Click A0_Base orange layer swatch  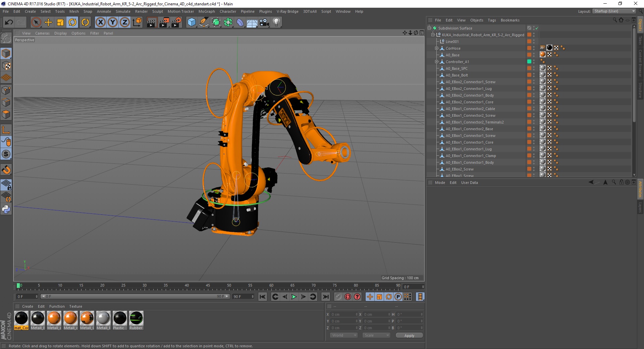[x=529, y=55]
